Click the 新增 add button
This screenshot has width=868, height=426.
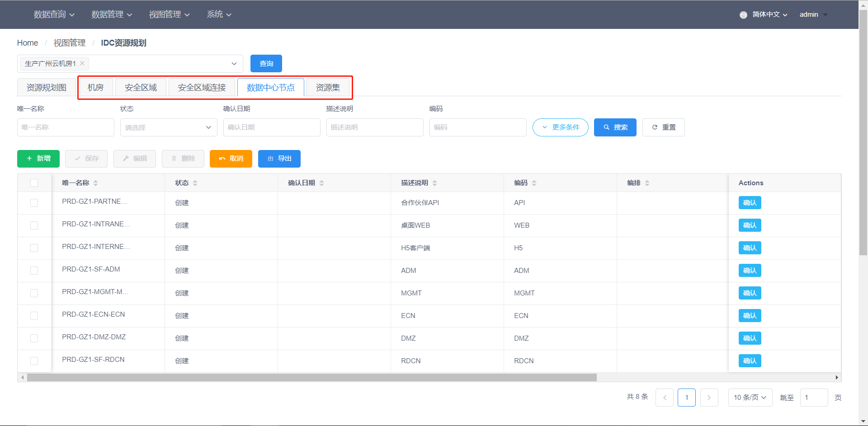[x=38, y=159]
